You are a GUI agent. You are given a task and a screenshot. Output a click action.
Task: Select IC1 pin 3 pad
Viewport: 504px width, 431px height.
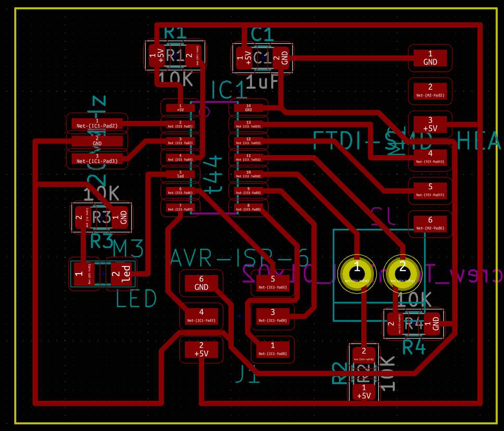[x=180, y=141]
